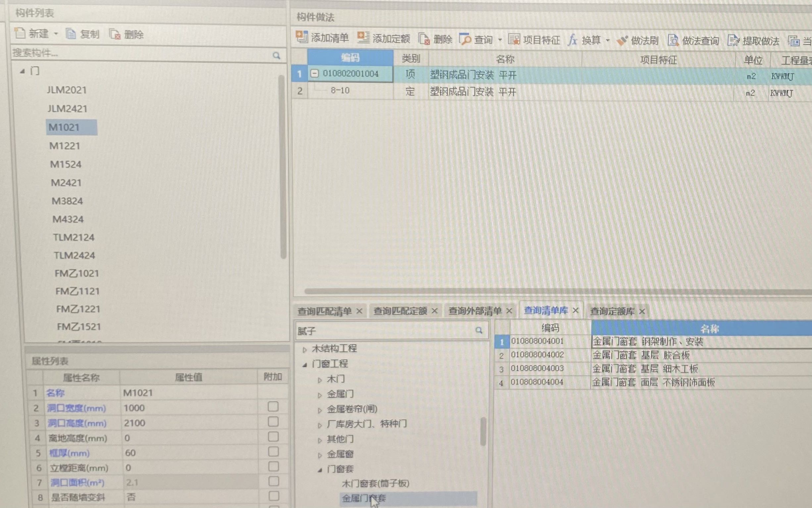Click the 项目特征 toolbar icon

[514, 40]
